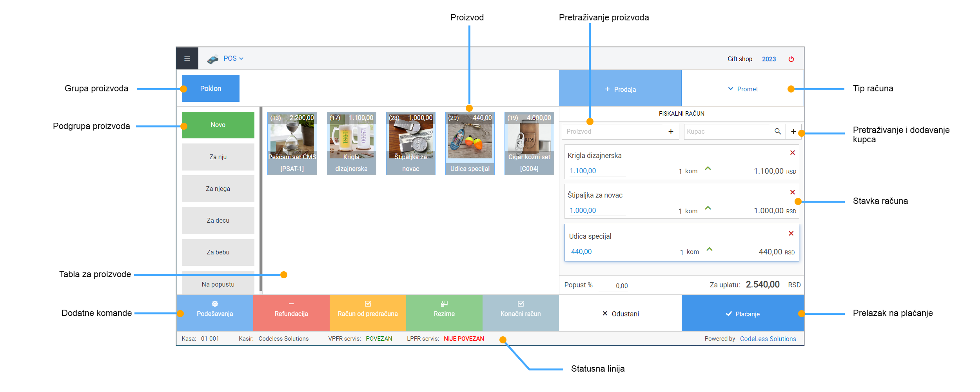Add Štipaljka za novac product tile
Viewport: 980px width, 392px height.
[410, 143]
